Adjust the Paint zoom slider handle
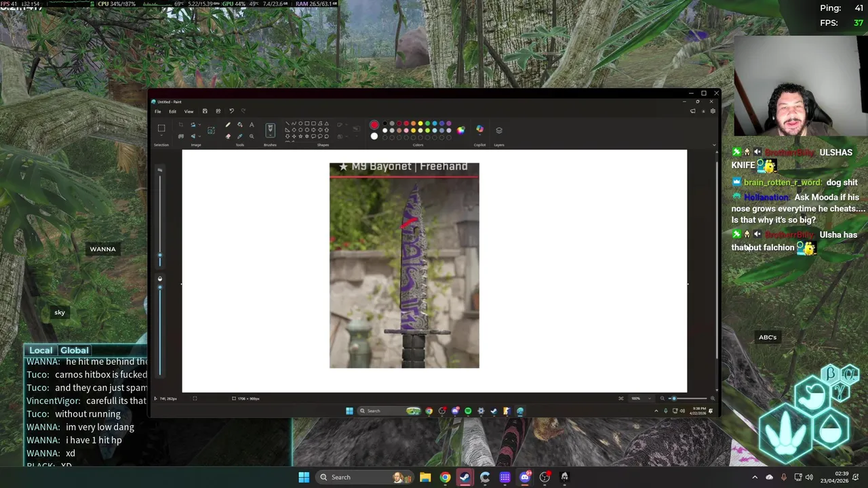The height and width of the screenshot is (488, 868). coord(673,399)
